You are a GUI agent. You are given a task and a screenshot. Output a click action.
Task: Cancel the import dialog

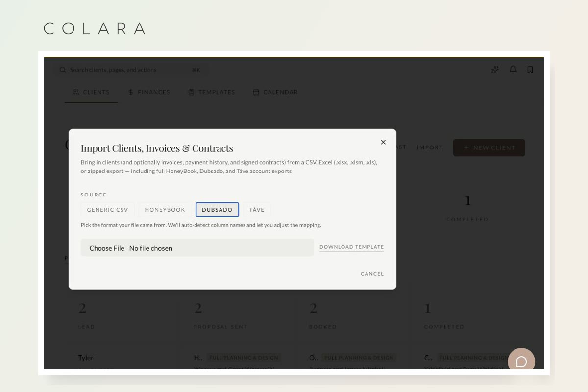point(372,274)
